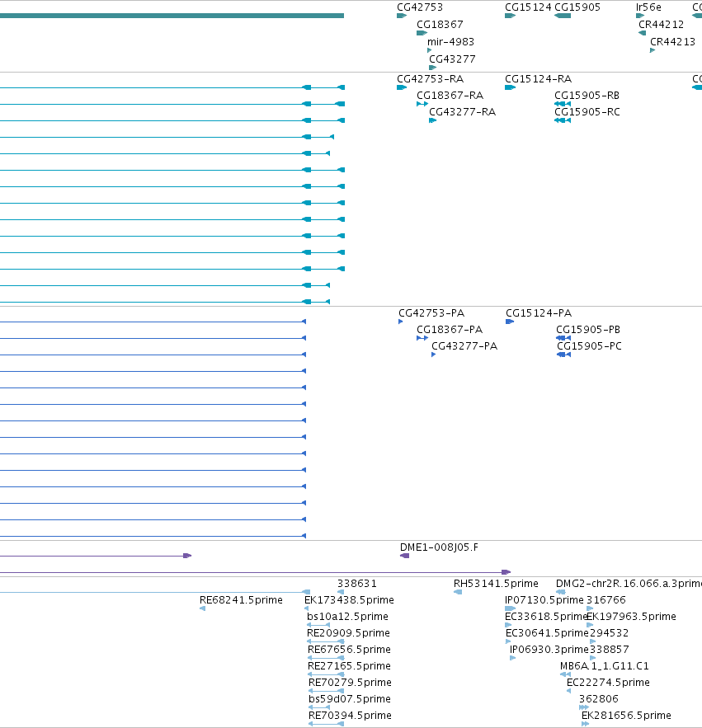This screenshot has width=702, height=728.
Task: Click the RE70394.5prime EST label
Action: pyautogui.click(x=350, y=716)
